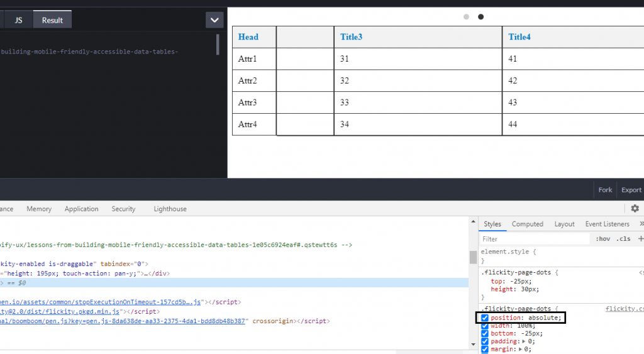Click the Elements panel scrollbar thumb
The height and width of the screenshot is (354, 644).
[x=473, y=258]
